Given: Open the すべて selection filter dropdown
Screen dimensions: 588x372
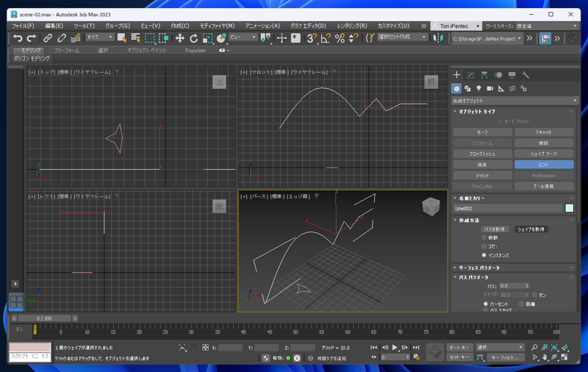Looking at the screenshot, I should [x=100, y=37].
